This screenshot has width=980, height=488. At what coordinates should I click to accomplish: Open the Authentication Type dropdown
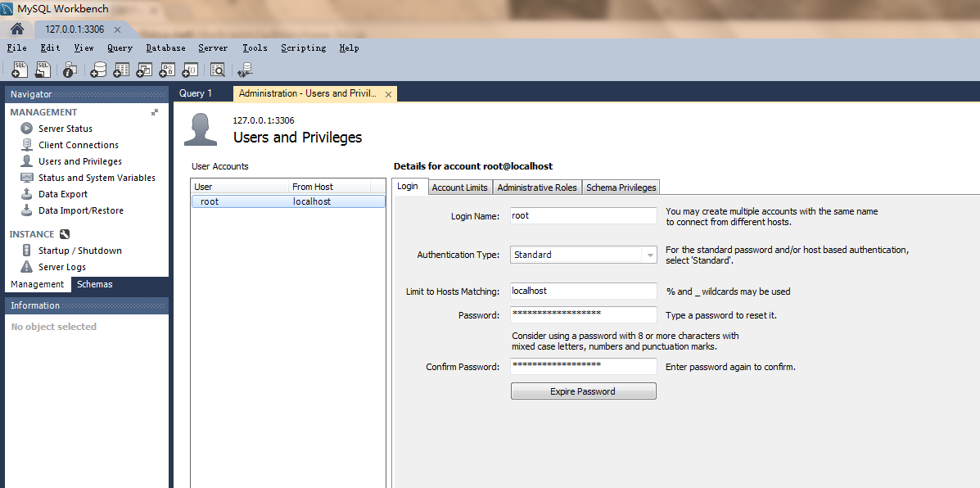(x=583, y=255)
